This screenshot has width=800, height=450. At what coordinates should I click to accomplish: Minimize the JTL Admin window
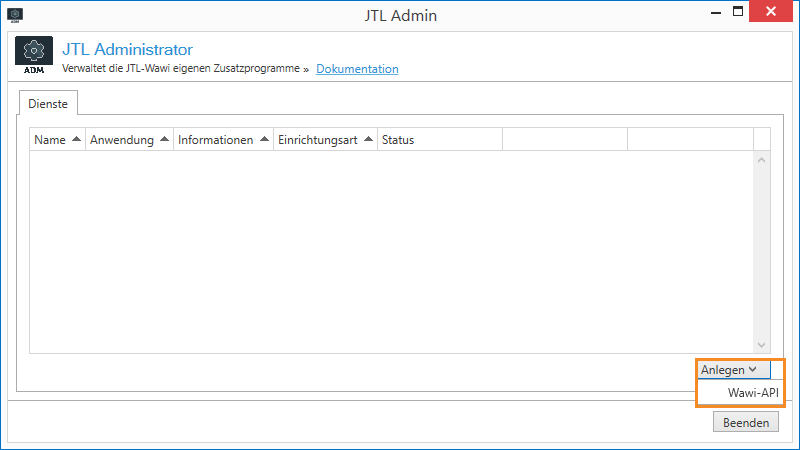[x=716, y=12]
